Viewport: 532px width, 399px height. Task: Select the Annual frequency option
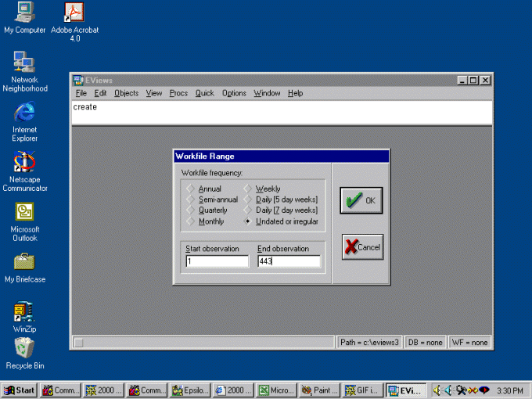191,189
